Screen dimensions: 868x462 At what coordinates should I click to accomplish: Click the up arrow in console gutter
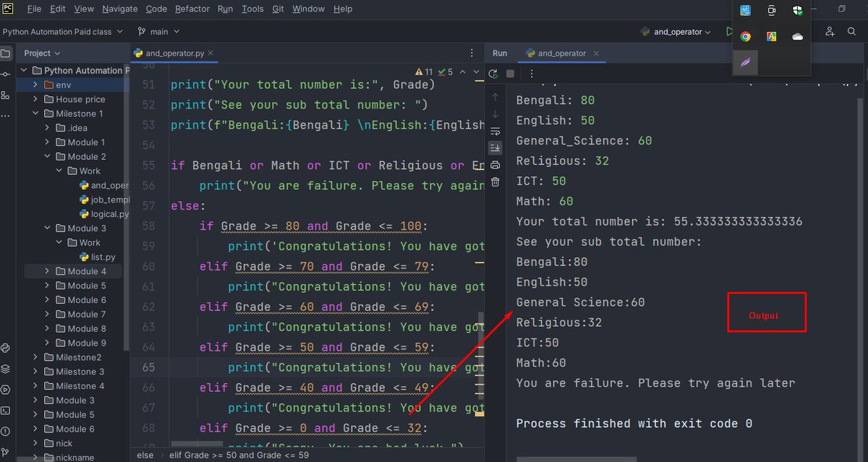click(x=495, y=96)
